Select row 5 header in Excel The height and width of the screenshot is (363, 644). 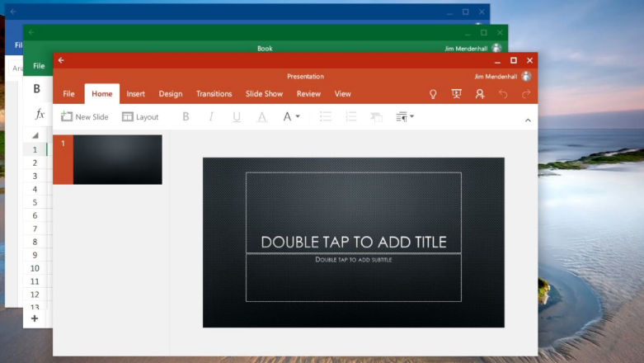tap(35, 202)
